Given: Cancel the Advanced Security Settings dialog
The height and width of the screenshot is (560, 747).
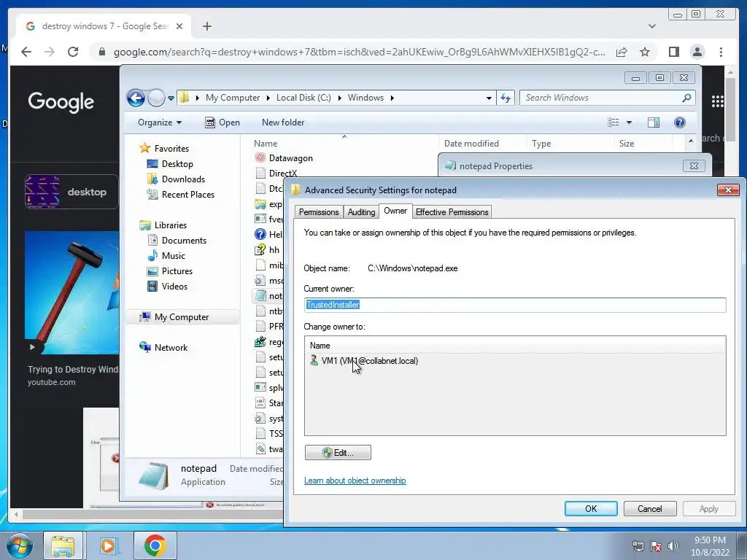Looking at the screenshot, I should point(650,508).
